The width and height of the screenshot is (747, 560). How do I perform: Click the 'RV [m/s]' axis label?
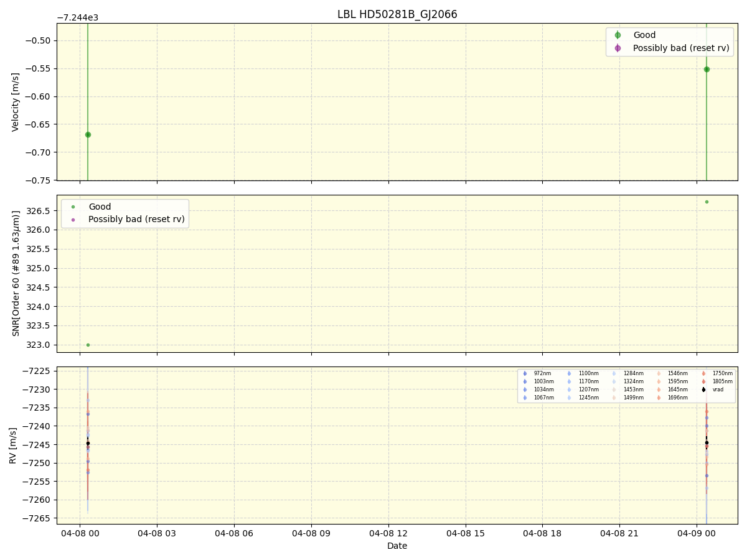point(13,446)
